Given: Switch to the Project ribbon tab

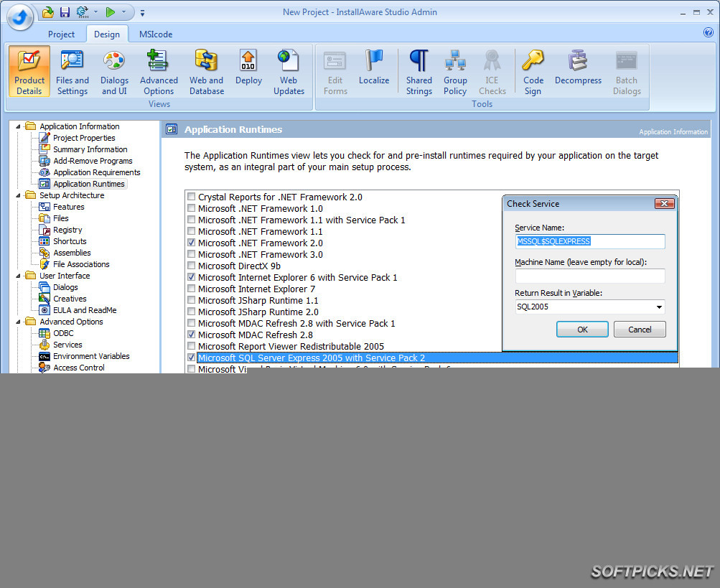Looking at the screenshot, I should click(61, 34).
